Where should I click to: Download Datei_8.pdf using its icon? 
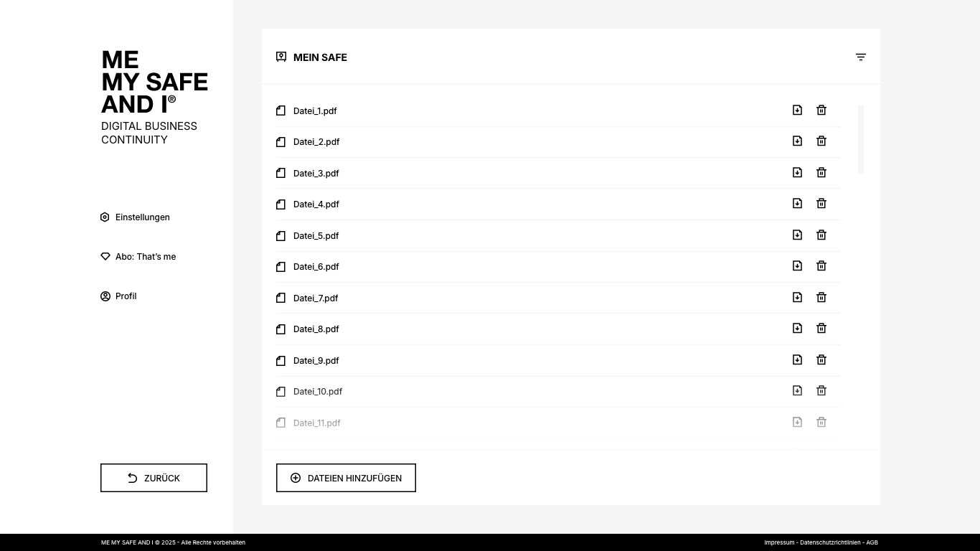click(797, 329)
